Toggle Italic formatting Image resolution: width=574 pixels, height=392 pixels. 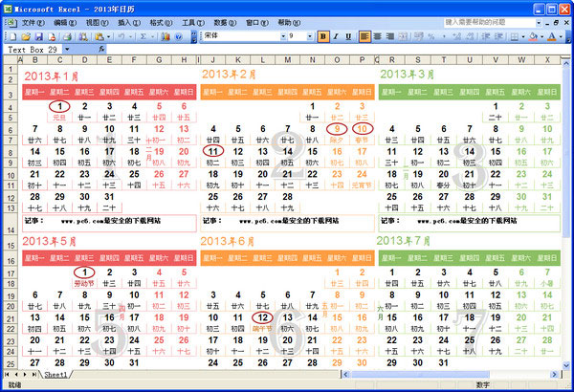pos(336,36)
